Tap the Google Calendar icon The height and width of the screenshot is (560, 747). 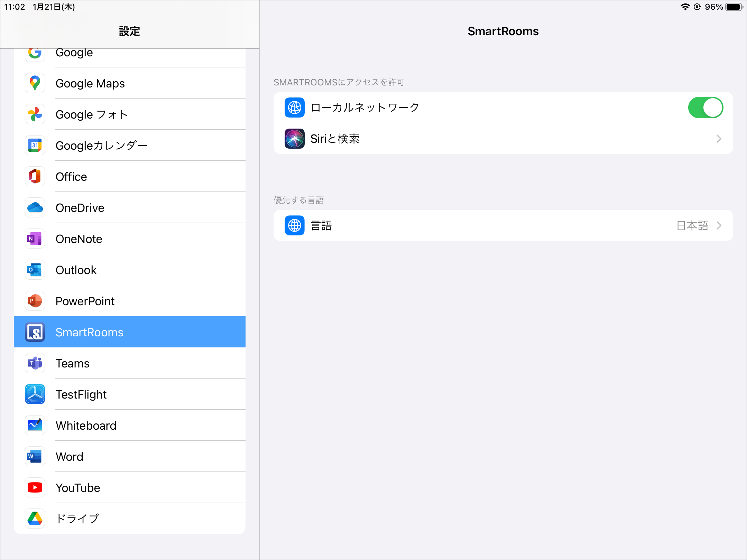[35, 146]
